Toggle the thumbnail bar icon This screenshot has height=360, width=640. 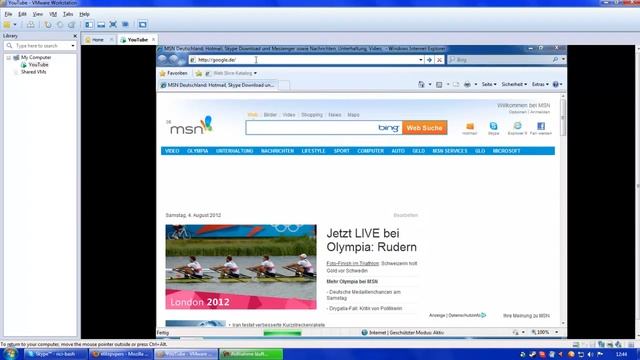click(101, 24)
